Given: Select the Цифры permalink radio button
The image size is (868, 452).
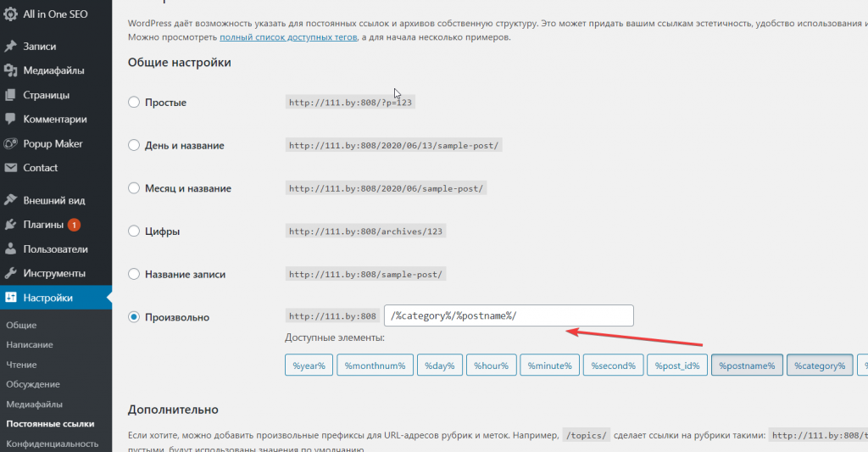Looking at the screenshot, I should click(x=134, y=232).
